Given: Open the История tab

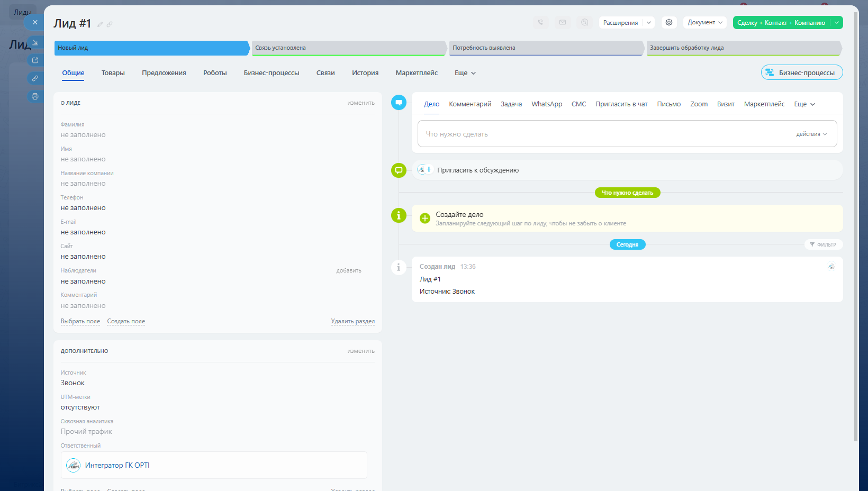Looking at the screenshot, I should (x=365, y=73).
